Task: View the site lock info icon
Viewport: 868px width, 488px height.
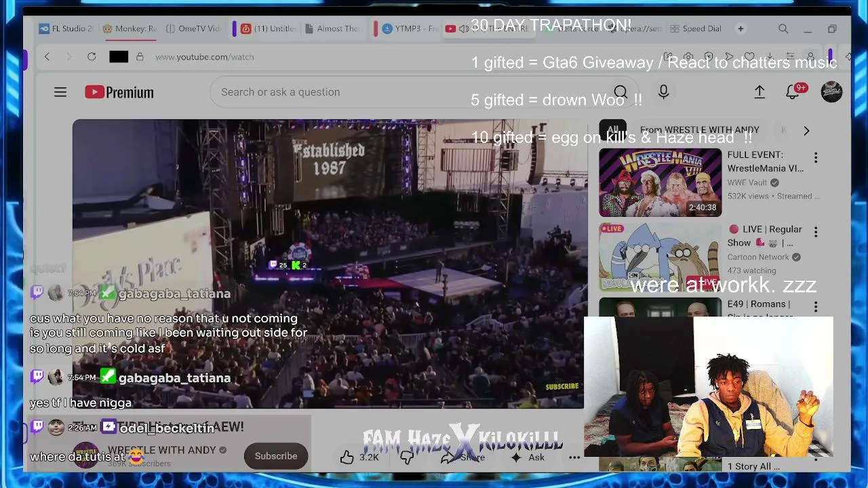Action: (140, 57)
